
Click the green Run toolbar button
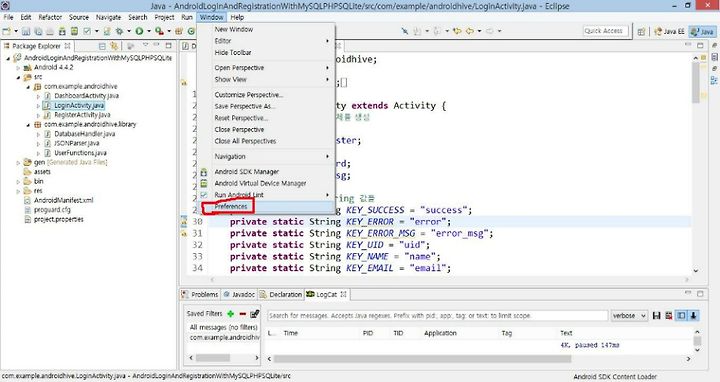[x=139, y=31]
